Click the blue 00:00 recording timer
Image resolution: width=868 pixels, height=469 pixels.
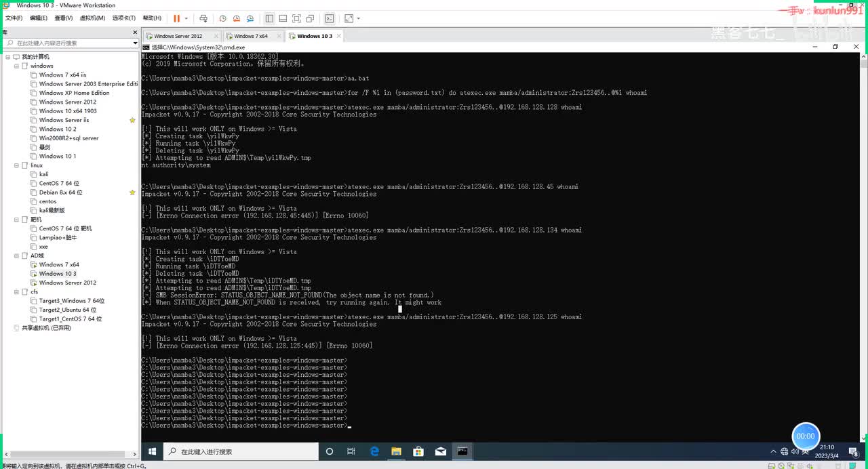click(806, 436)
